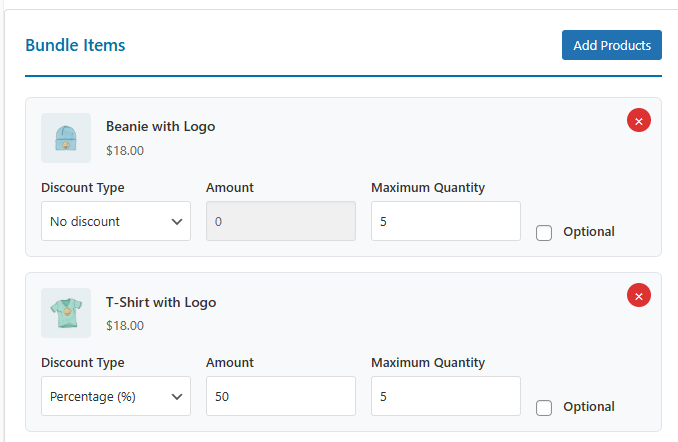Viewport: 678px width, 442px height.
Task: Click the Beanie with Logo product thumbnail
Action: (66, 138)
